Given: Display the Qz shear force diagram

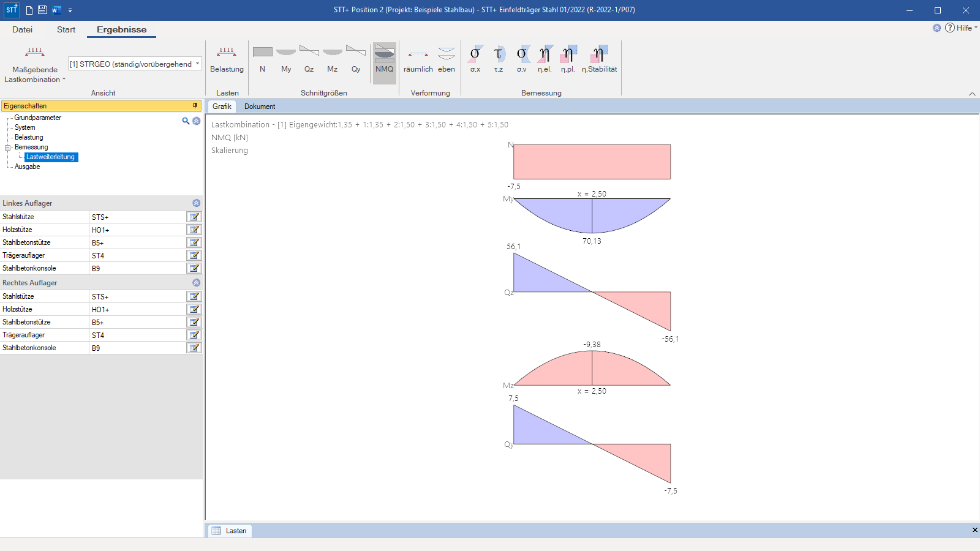Looking at the screenshot, I should tap(309, 59).
